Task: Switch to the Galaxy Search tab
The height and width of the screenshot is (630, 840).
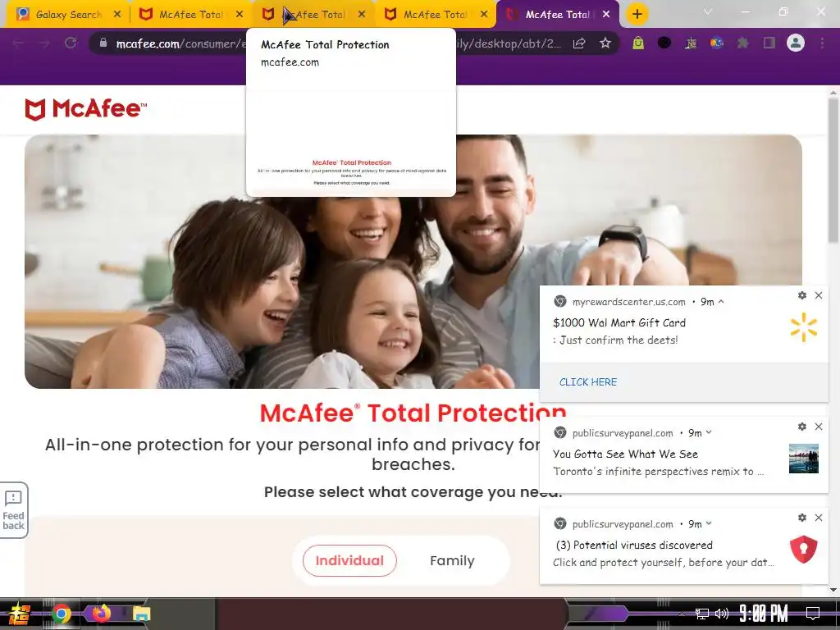Action: click(69, 15)
